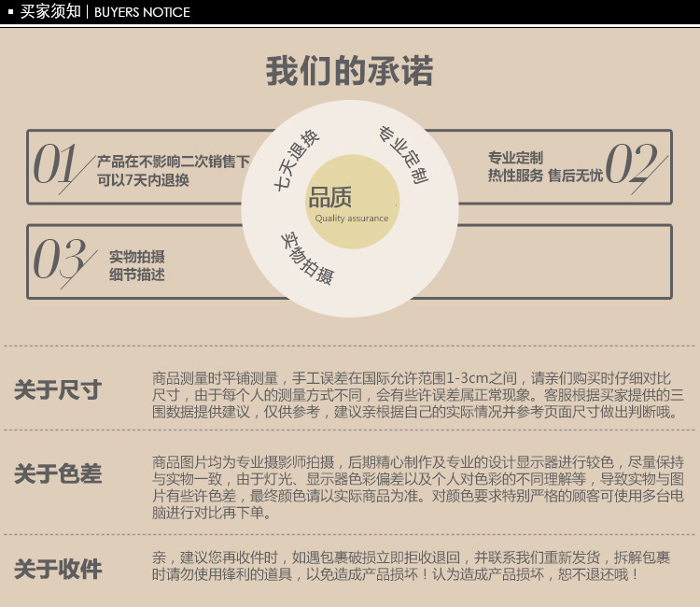Click the line starting '片有些许色差'

[418, 495]
